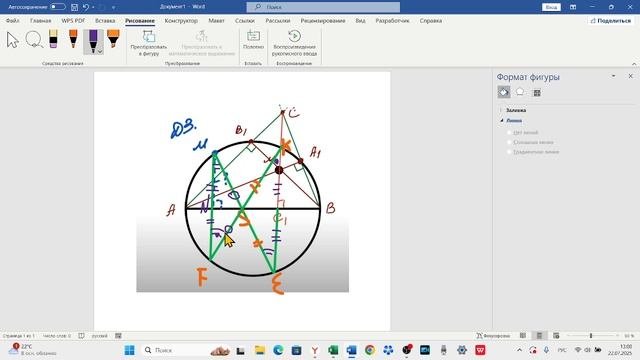The image size is (640, 360).
Task: Collapse the Линия section
Action: [513, 120]
